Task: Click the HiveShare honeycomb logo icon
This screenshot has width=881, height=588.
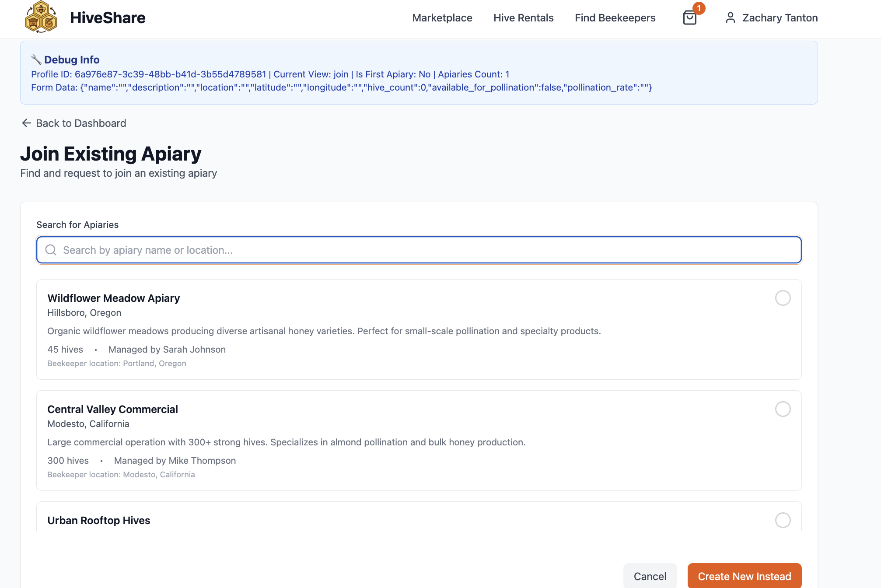Action: pos(41,17)
